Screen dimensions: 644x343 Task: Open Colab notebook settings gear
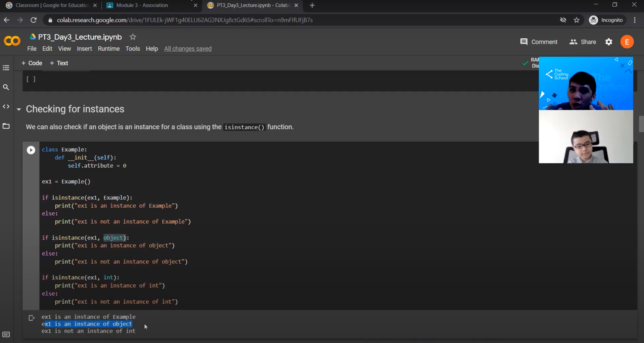click(609, 42)
